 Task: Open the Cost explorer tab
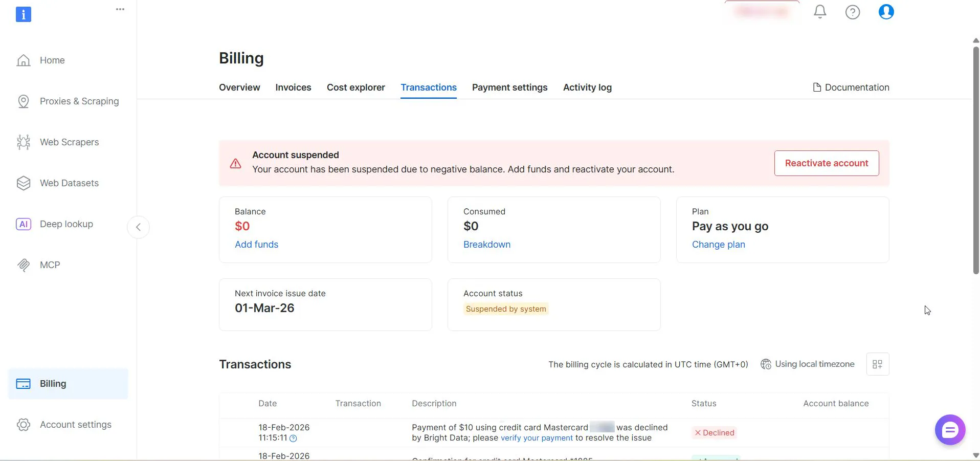tap(356, 87)
